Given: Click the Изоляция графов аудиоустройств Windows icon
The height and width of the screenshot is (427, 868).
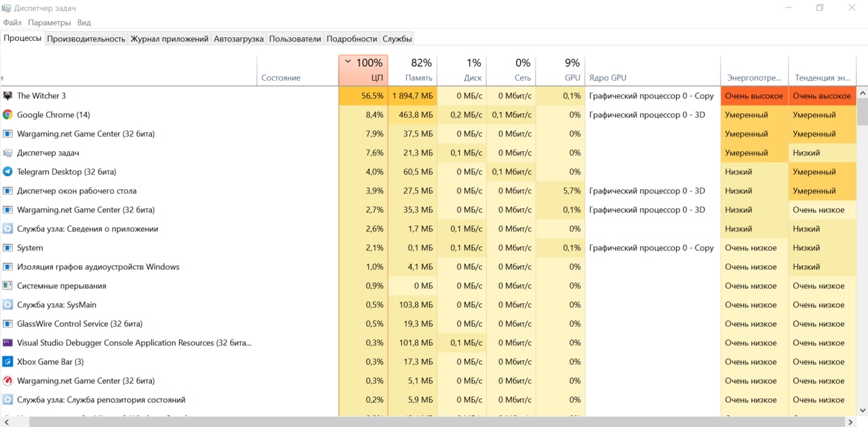Looking at the screenshot, I should coord(7,267).
